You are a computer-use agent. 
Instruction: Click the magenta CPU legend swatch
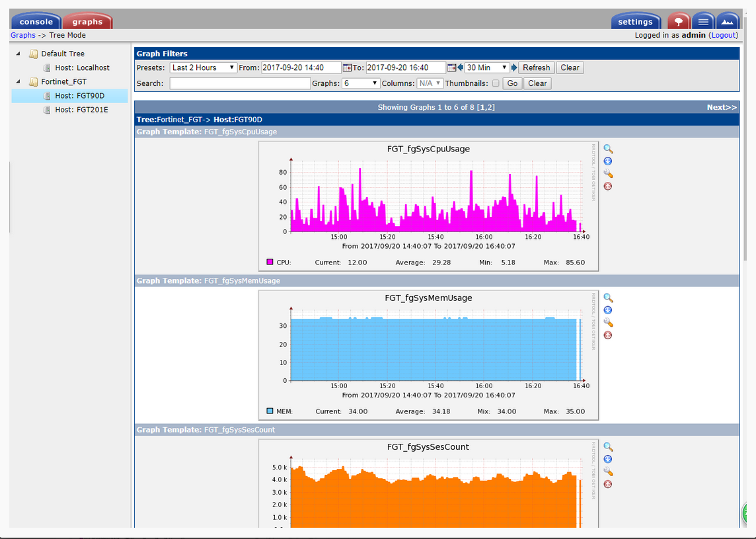pos(270,263)
